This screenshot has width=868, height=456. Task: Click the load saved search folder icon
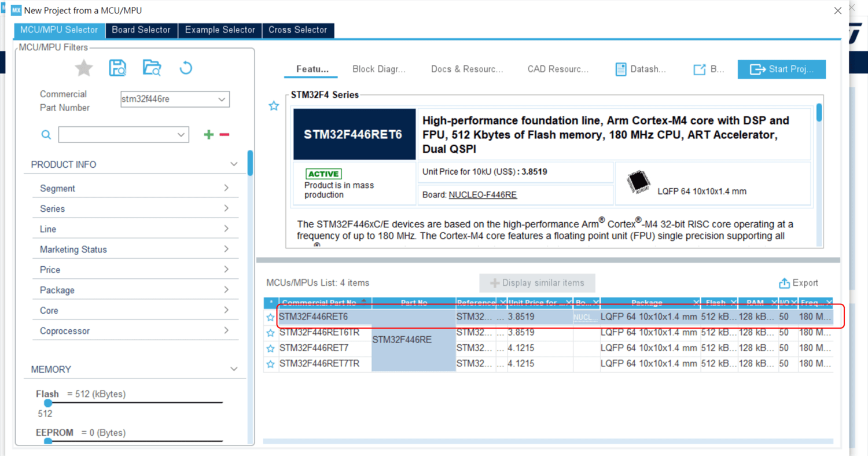(152, 68)
